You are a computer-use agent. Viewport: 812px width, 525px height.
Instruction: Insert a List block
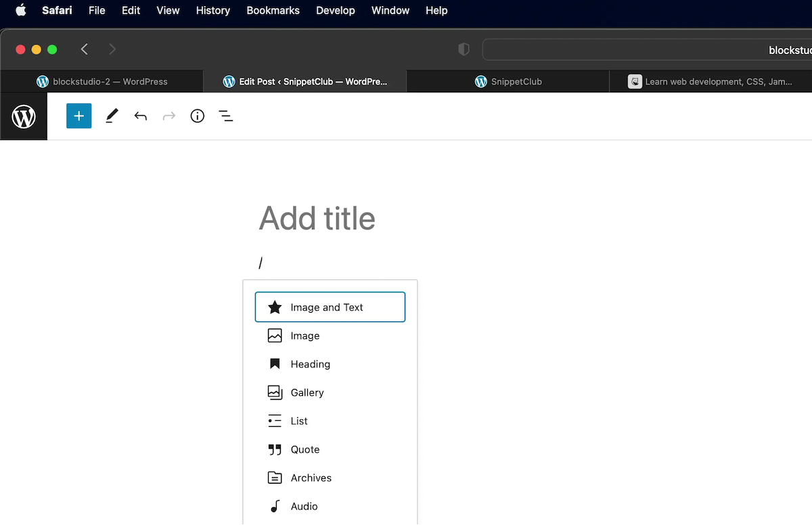pyautogui.click(x=330, y=421)
